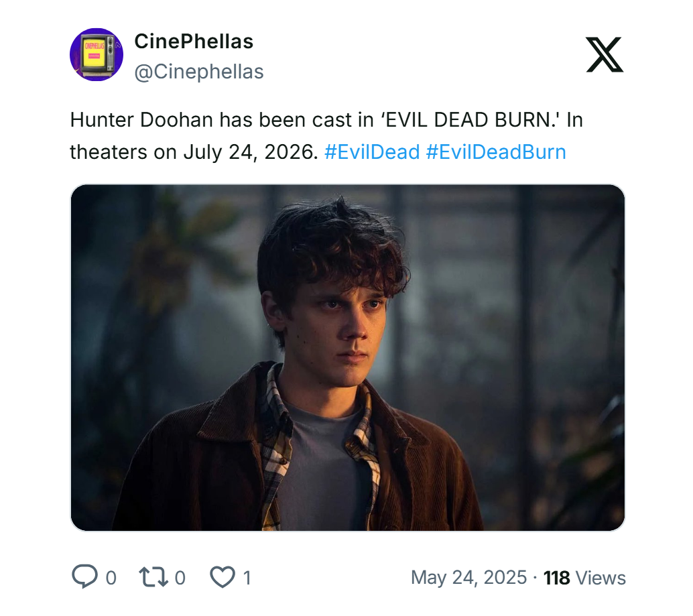Click the 118 Views counter

(x=584, y=577)
